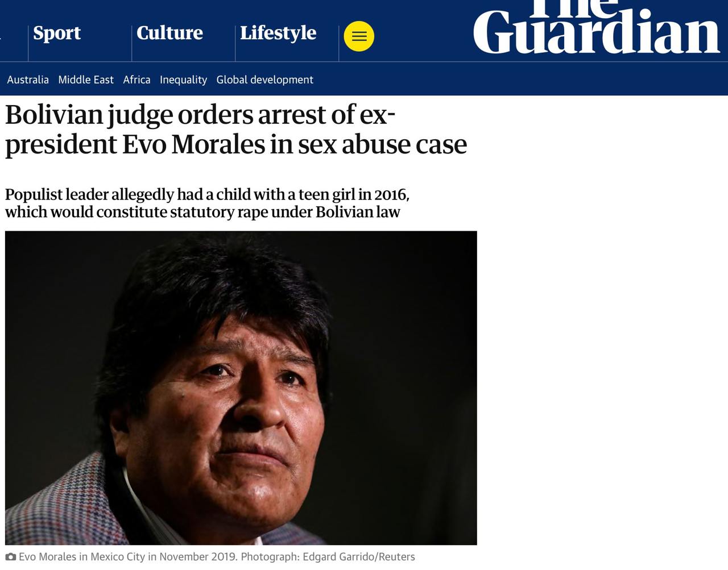Open the yellow hamburger menu button
This screenshot has height=570, width=728.
(x=359, y=36)
